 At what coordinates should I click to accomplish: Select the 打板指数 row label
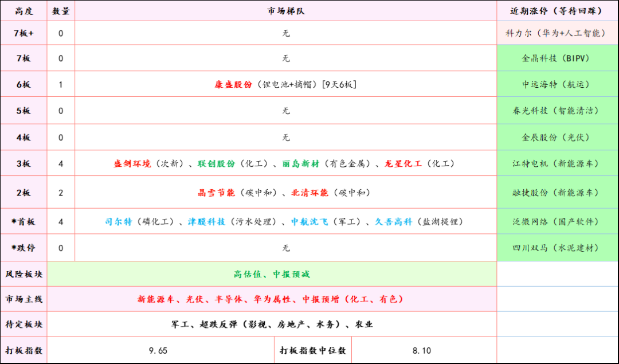point(23,351)
